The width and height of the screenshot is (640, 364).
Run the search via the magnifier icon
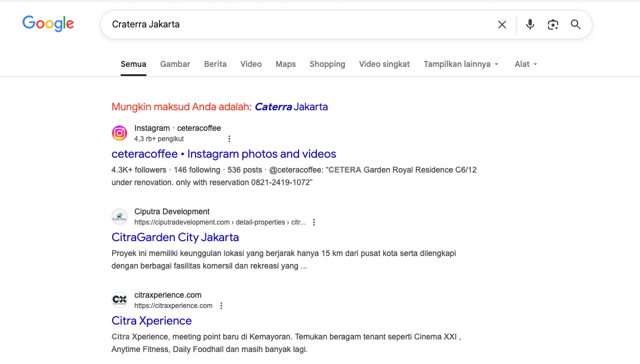575,25
